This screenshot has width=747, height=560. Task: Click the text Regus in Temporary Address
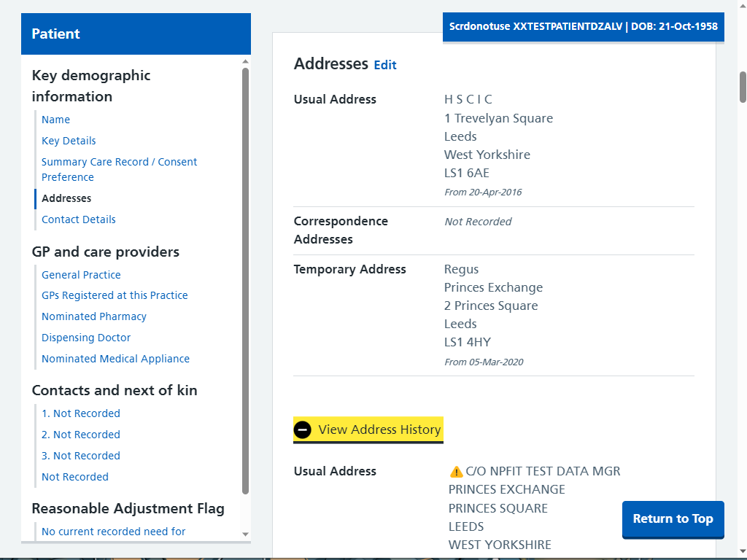tap(461, 270)
